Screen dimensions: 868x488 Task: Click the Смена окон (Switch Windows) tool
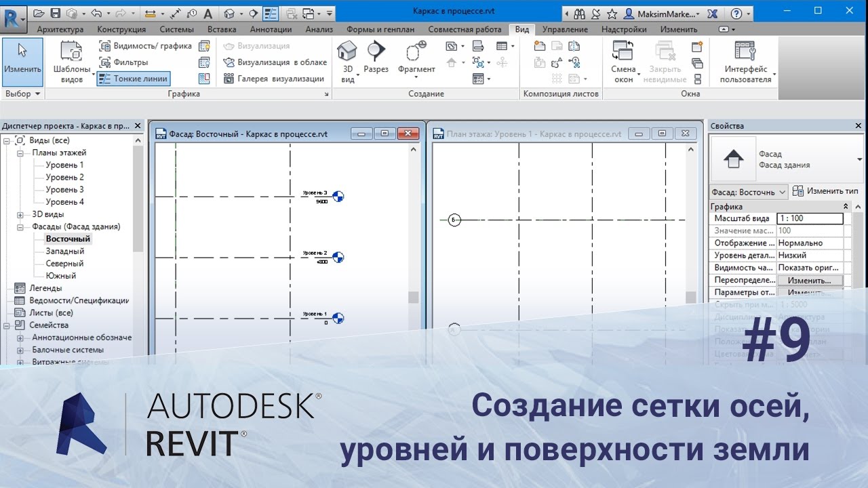tap(623, 61)
